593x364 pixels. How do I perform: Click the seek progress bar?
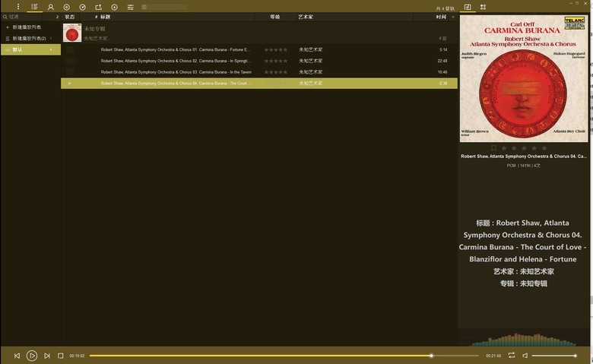click(x=284, y=356)
